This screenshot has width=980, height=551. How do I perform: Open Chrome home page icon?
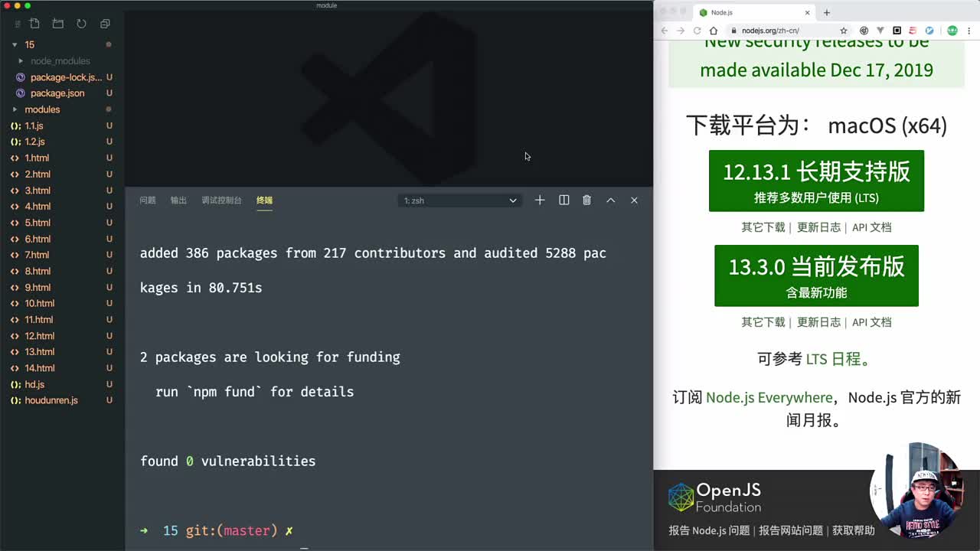[x=714, y=31]
